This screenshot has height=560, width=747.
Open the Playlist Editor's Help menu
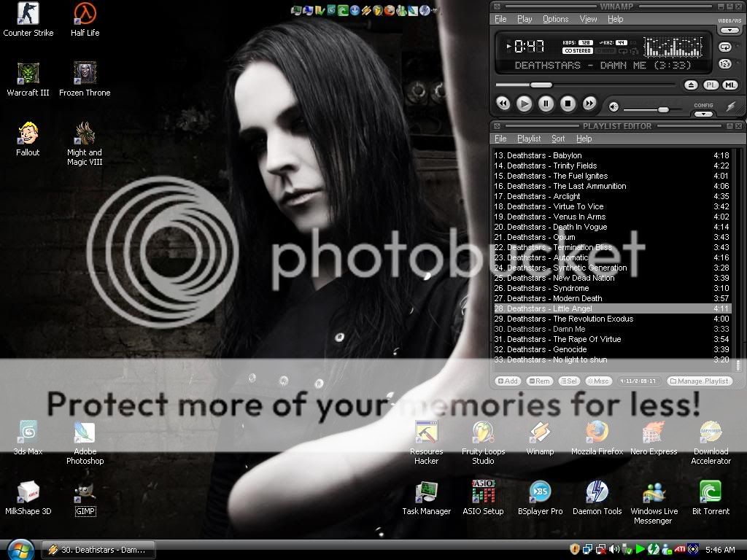tap(584, 139)
